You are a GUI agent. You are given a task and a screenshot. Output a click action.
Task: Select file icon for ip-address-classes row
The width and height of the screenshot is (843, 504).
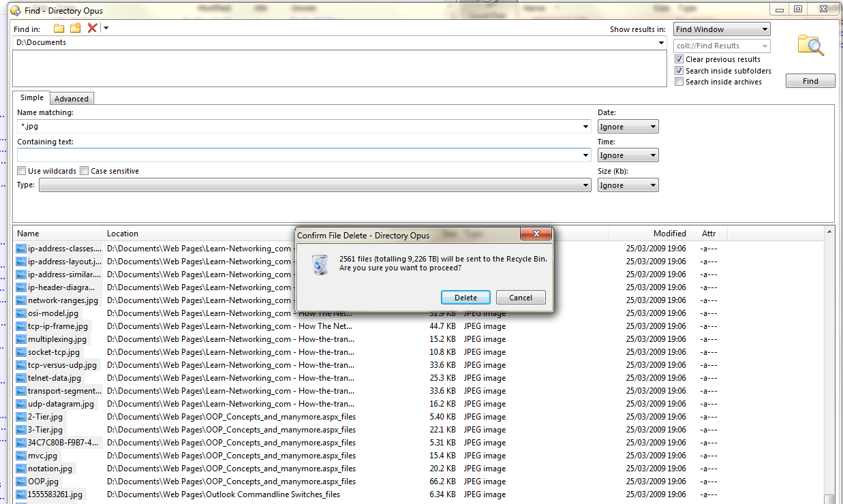click(21, 249)
